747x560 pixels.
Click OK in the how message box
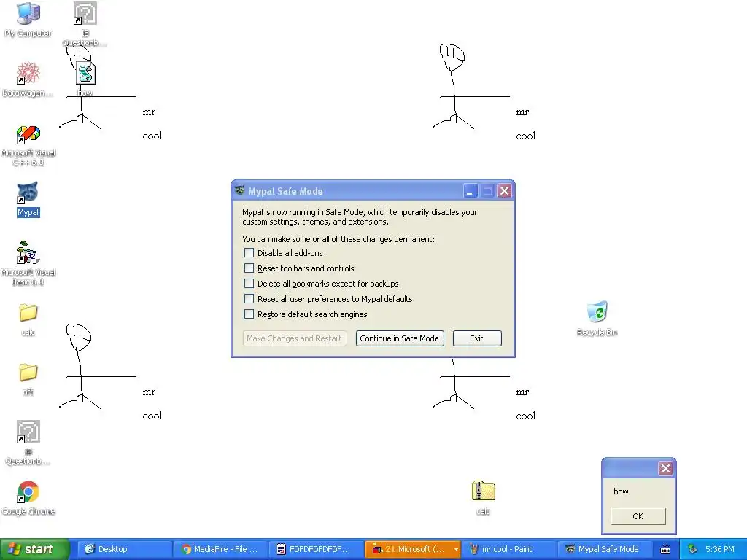638,516
